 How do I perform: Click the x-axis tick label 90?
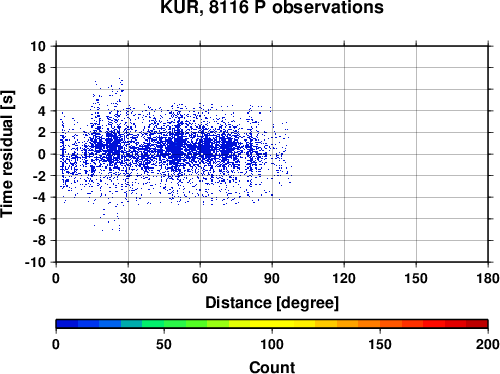272,278
